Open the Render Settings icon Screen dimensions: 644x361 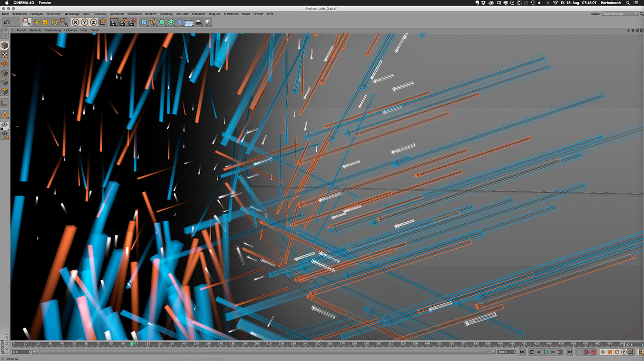point(132,22)
